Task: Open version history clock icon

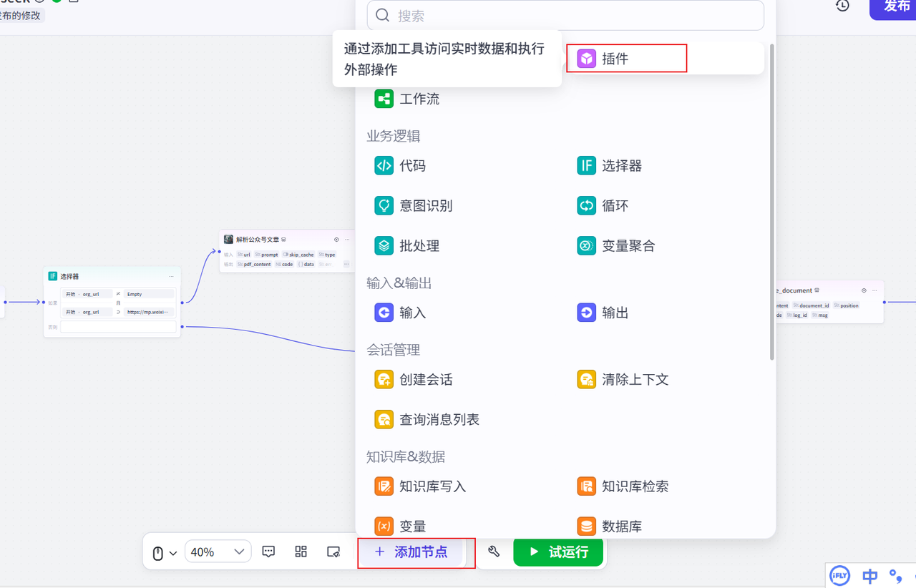Action: [843, 5]
